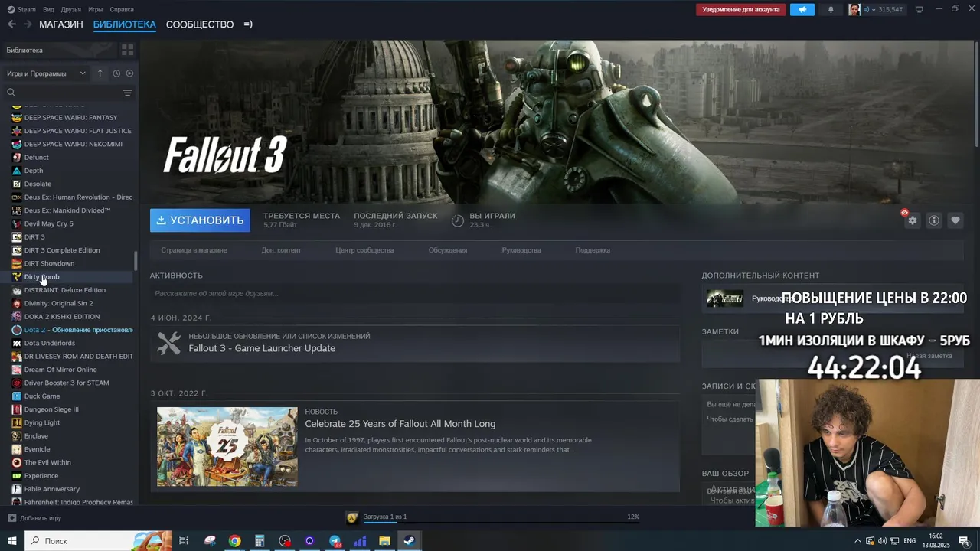Open the Друзья menu
The width and height of the screenshot is (980, 551).
point(71,9)
